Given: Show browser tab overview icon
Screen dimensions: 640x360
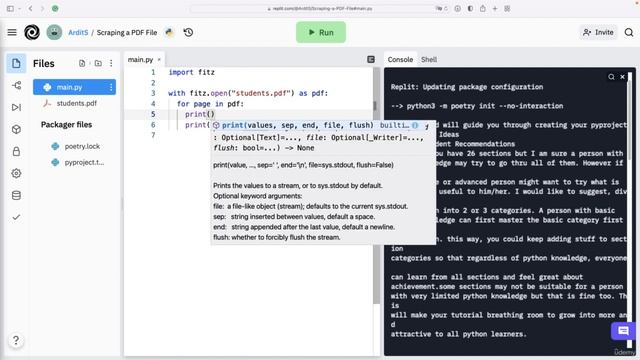Looking at the screenshot, I should pos(507,8).
